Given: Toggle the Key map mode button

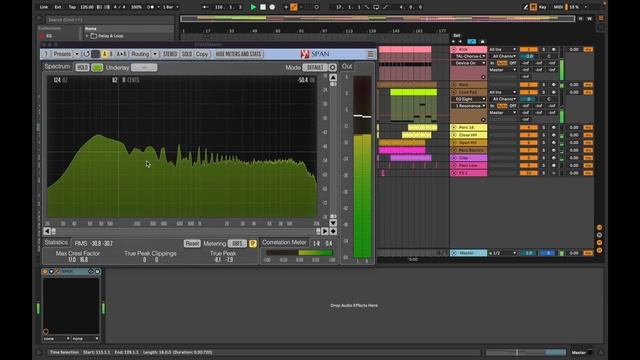Looking at the screenshot, I should pyautogui.click(x=542, y=7).
